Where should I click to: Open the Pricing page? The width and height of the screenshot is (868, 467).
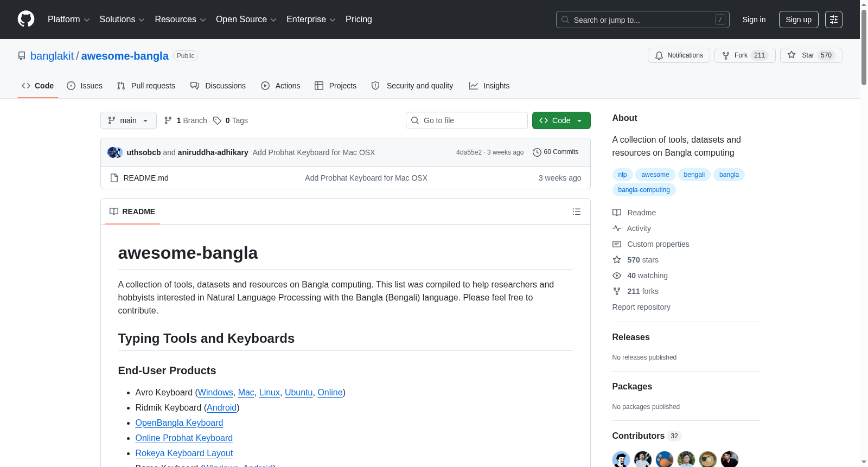coord(359,20)
